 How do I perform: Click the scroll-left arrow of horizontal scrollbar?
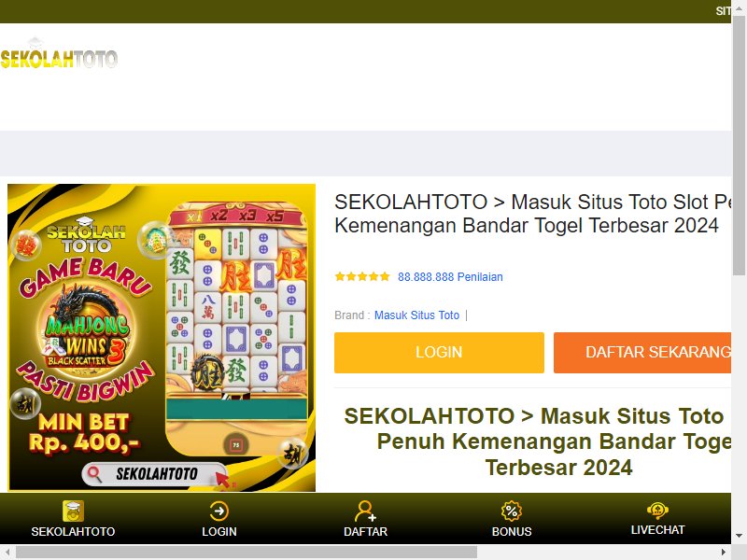[7, 552]
